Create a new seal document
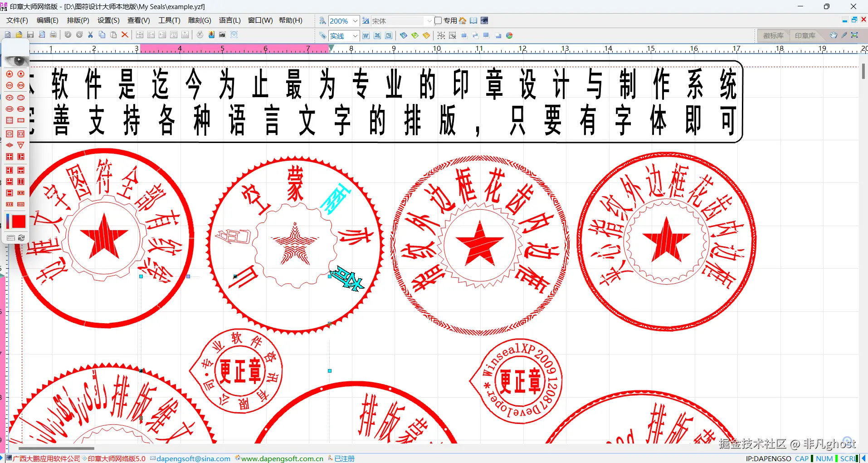This screenshot has height=463, width=868. (x=8, y=35)
